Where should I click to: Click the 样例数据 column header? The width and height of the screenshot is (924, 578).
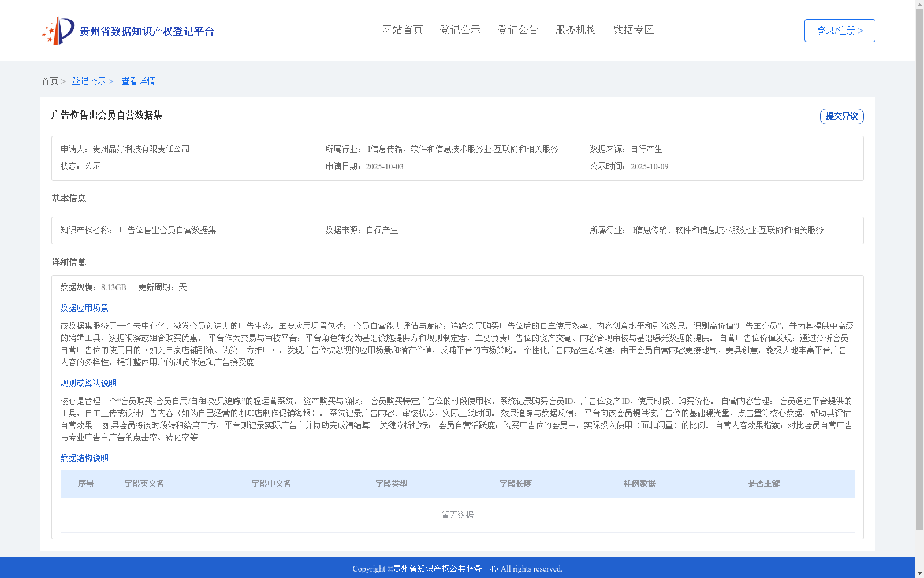pos(640,484)
